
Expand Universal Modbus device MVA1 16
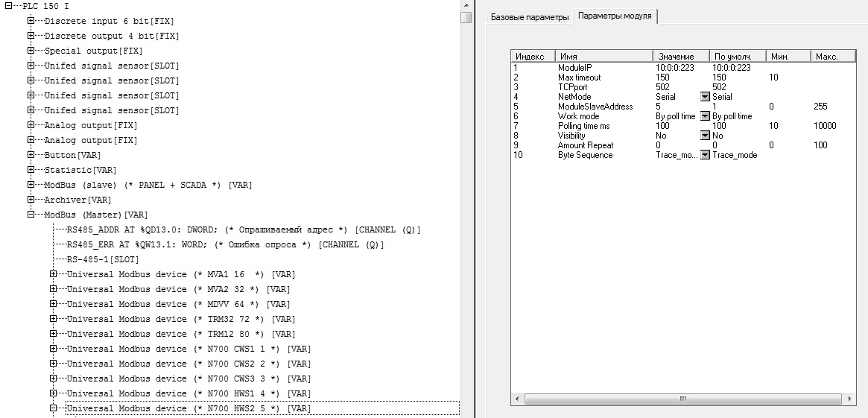[53, 274]
